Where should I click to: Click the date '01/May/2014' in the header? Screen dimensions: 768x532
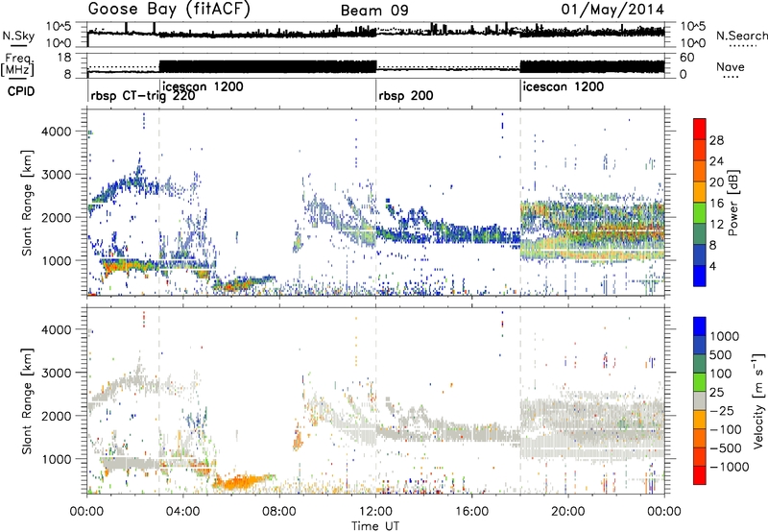click(x=612, y=10)
